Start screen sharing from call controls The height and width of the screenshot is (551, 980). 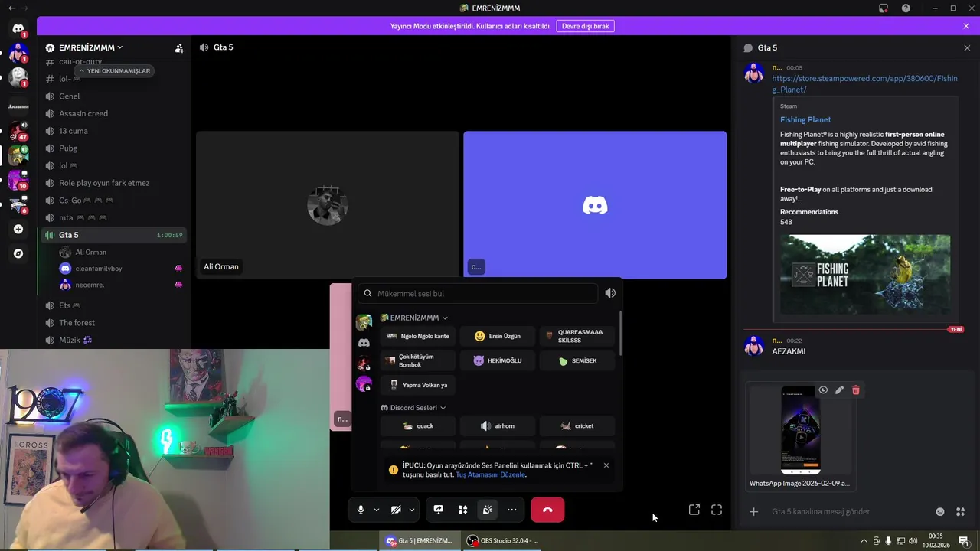(x=438, y=510)
